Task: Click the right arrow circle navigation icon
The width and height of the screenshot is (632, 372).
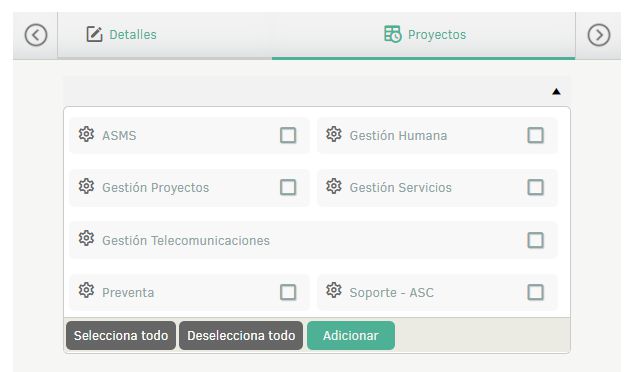Action: [599, 35]
